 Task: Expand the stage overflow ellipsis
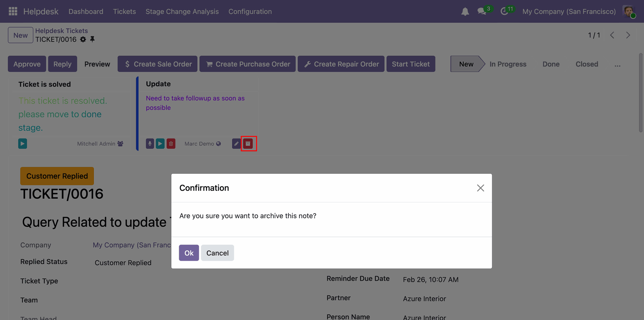point(618,64)
